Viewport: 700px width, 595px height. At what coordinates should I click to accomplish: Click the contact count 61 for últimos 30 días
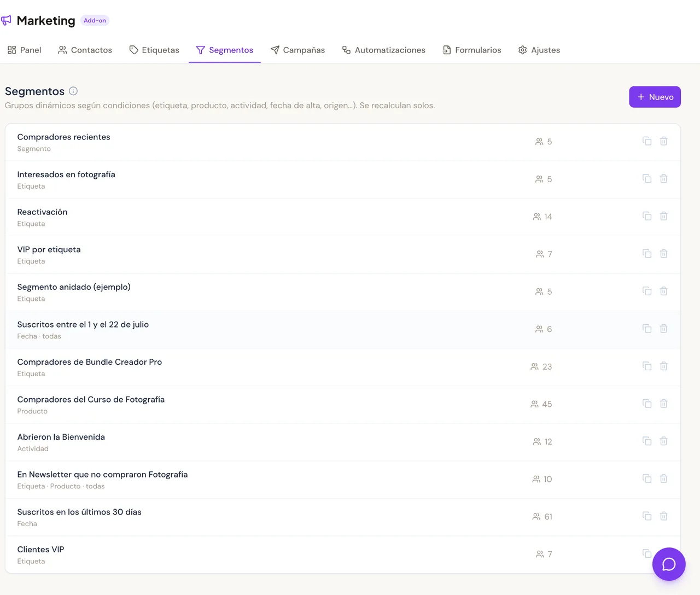542,516
